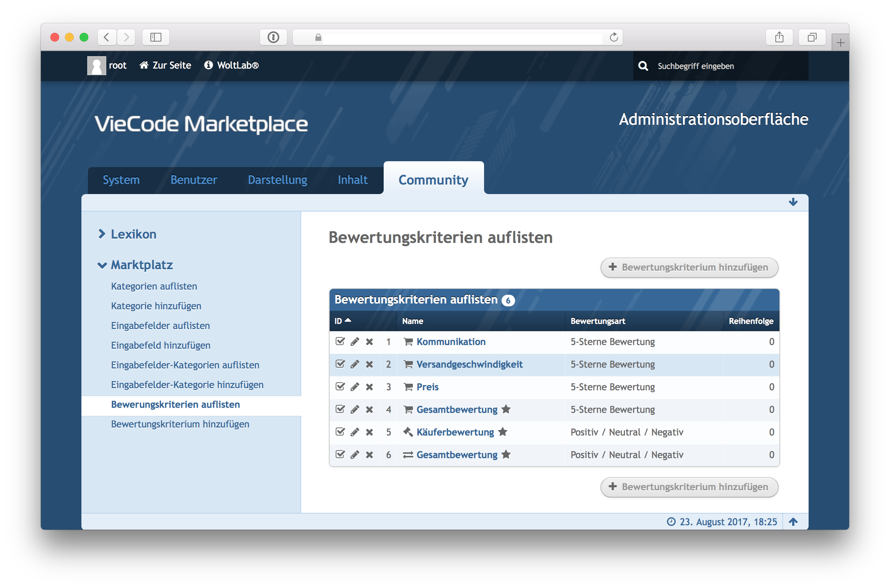
Task: Reload the page via refresh icon
Action: (x=614, y=37)
